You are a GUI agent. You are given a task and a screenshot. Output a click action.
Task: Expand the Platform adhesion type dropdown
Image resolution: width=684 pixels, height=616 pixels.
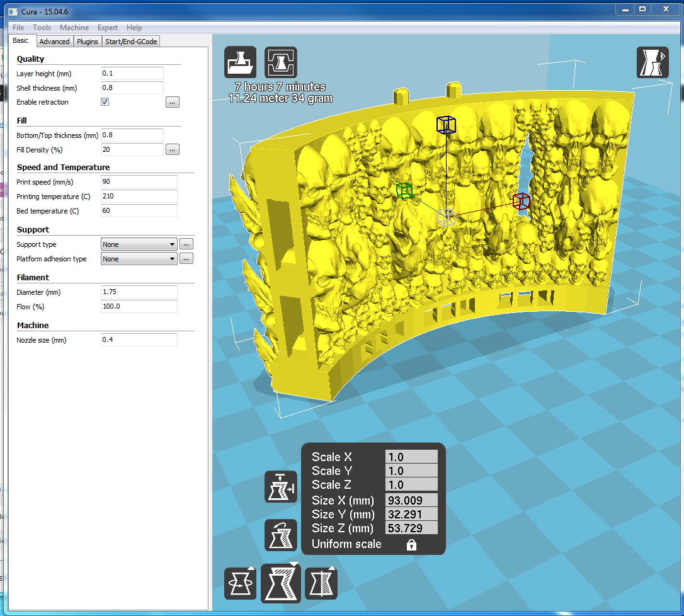point(139,259)
